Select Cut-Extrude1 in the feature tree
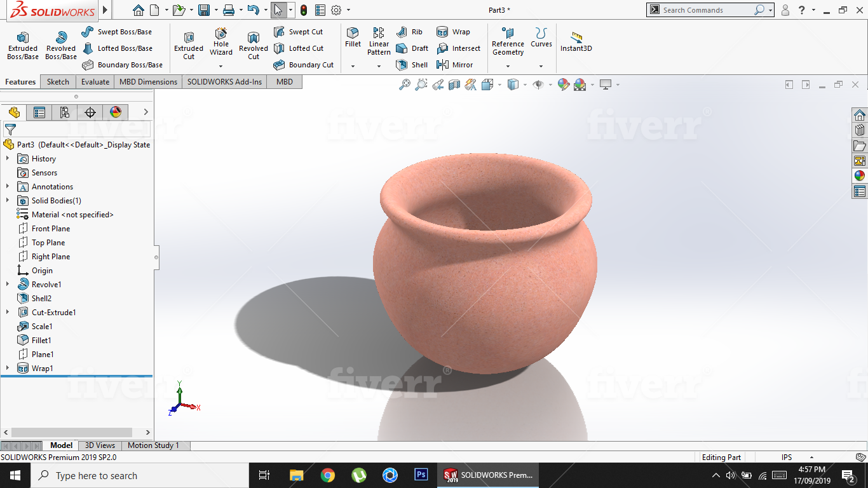 pyautogui.click(x=53, y=313)
